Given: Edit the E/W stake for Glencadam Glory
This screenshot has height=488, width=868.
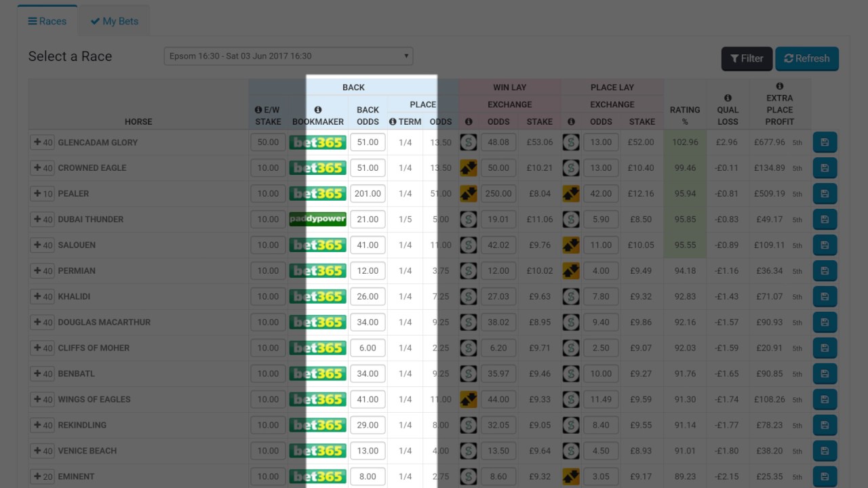Looking at the screenshot, I should point(268,142).
